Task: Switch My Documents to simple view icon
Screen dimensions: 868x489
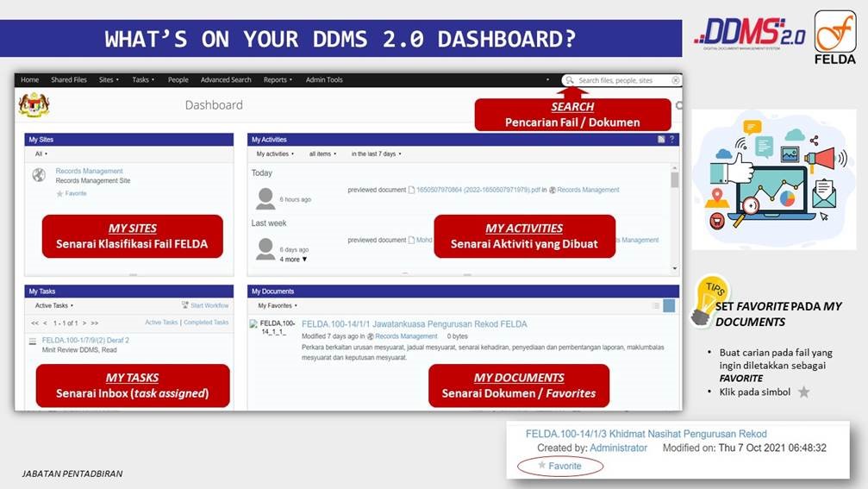Action: point(656,305)
